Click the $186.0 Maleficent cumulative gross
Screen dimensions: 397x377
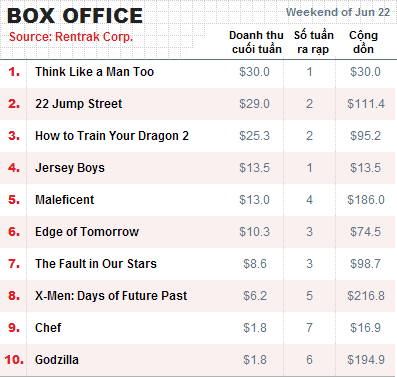(x=366, y=200)
